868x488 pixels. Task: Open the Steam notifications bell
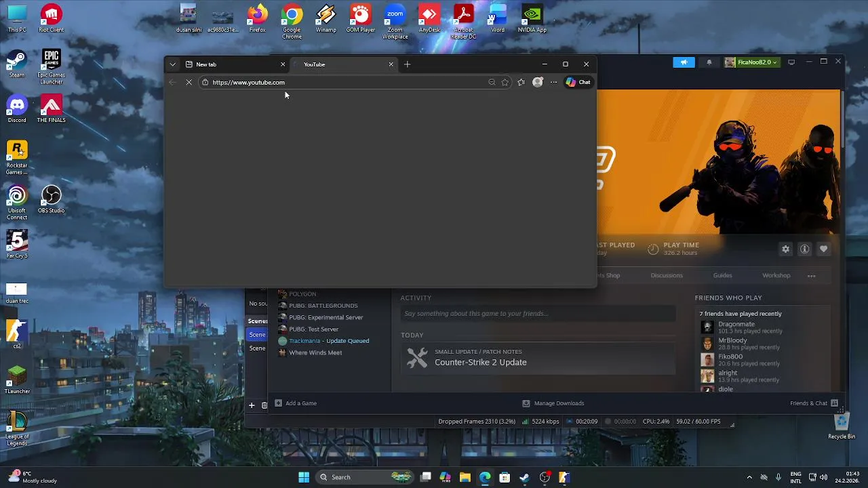709,62
